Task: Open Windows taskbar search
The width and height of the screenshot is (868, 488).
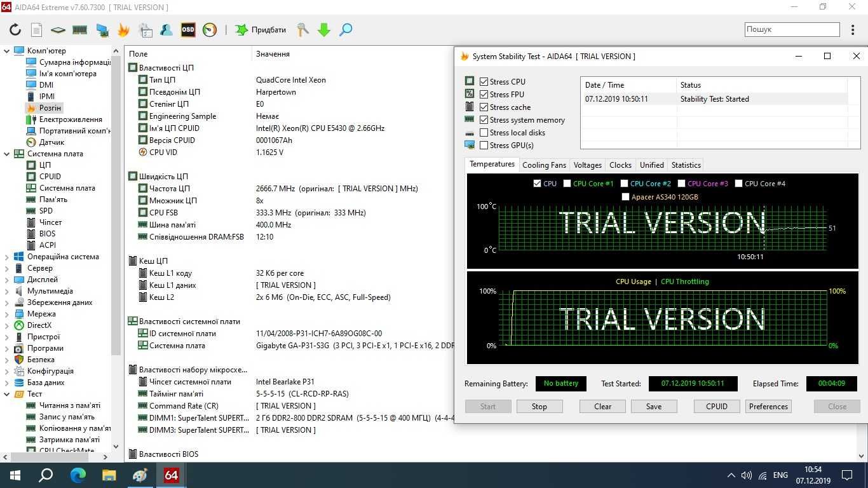Action: coord(46,475)
